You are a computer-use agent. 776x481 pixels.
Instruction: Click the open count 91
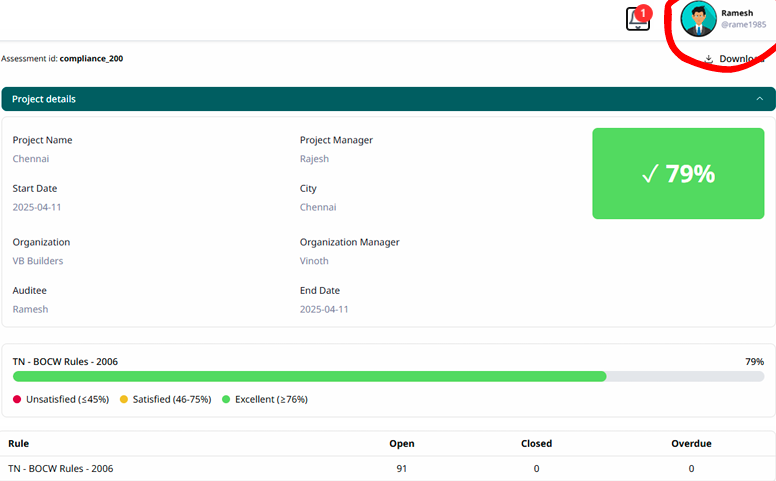click(402, 468)
